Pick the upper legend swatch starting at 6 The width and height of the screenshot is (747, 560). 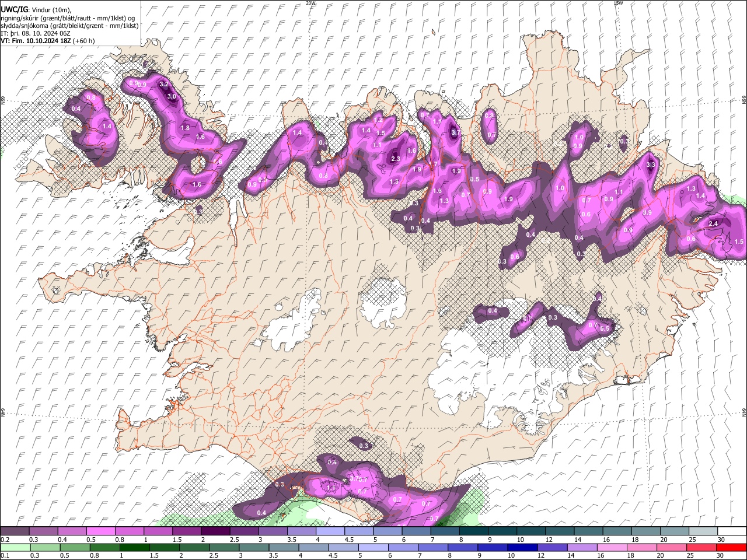[x=417, y=531]
